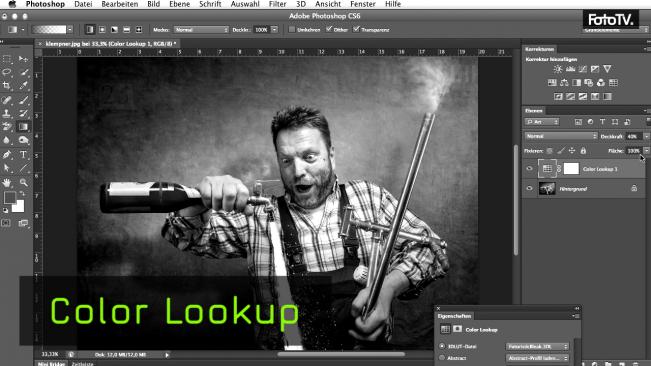
Task: Open the Modus blend mode dropdown
Action: (x=201, y=29)
